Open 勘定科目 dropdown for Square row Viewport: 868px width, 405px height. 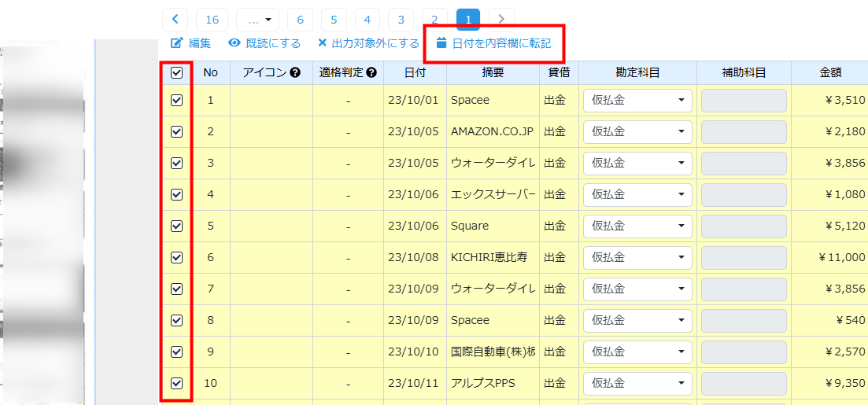click(637, 226)
